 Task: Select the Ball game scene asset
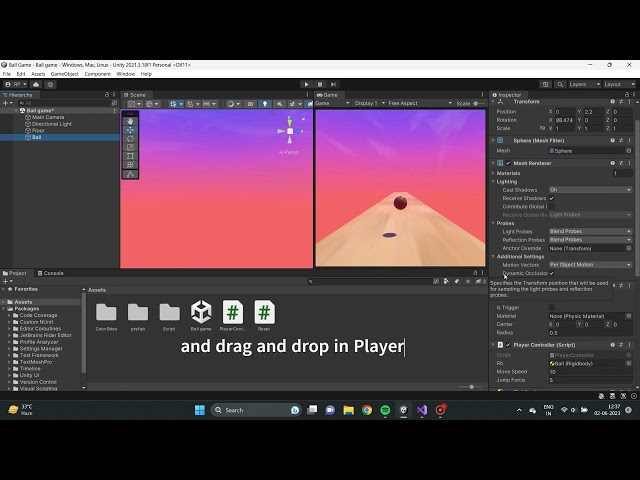[x=201, y=316]
